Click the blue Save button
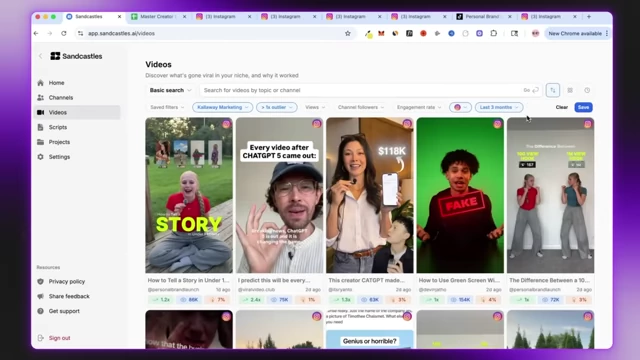This screenshot has height=360, width=640. point(583,107)
